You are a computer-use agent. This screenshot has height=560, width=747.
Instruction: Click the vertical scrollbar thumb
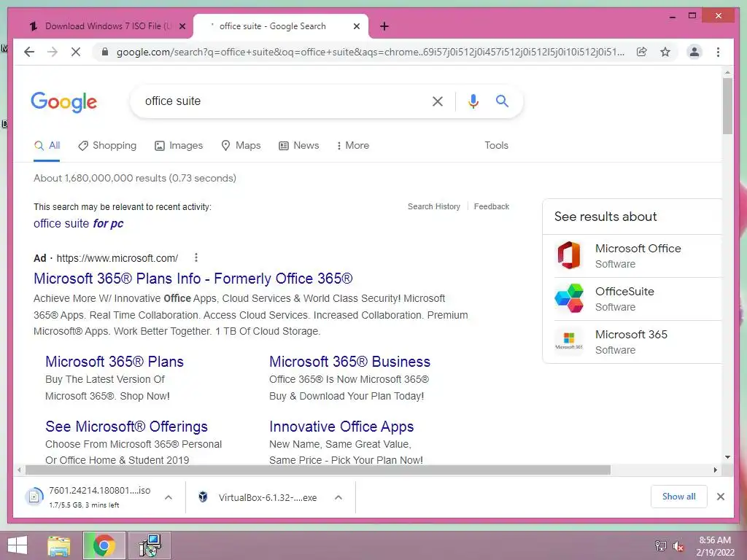tap(727, 106)
